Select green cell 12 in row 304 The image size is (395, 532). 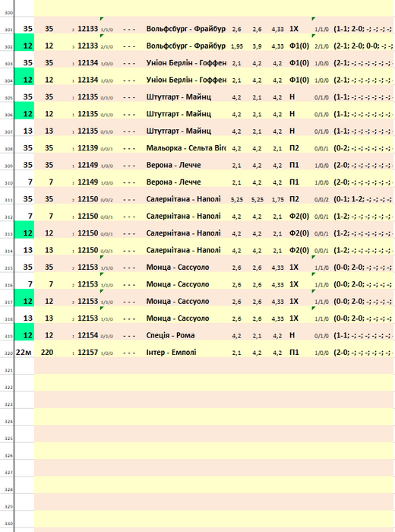[x=24, y=76]
